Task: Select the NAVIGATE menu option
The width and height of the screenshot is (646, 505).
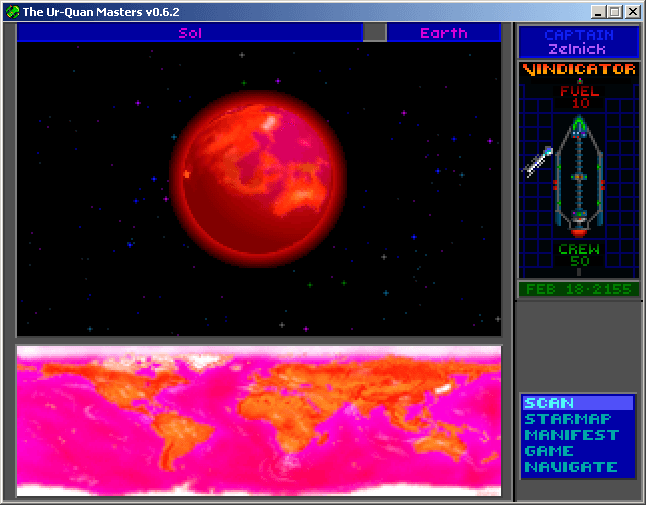Action: tap(571, 468)
